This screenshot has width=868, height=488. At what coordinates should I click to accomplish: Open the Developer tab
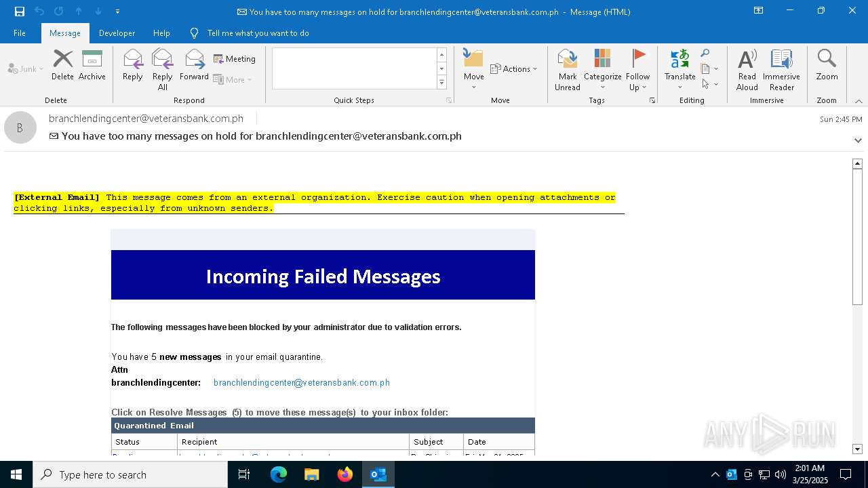coord(117,33)
